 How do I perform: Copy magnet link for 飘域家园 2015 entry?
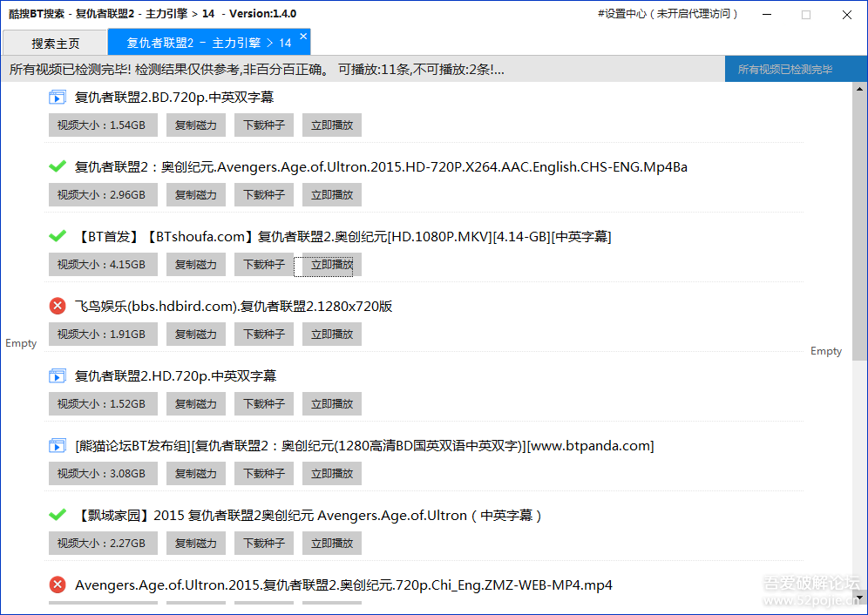(196, 544)
